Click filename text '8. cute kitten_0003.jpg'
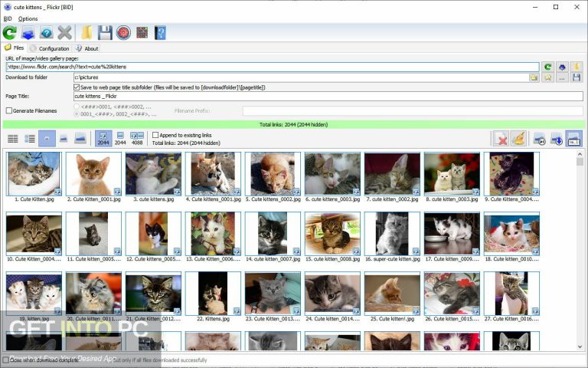This screenshot has width=588, height=368. (x=452, y=199)
